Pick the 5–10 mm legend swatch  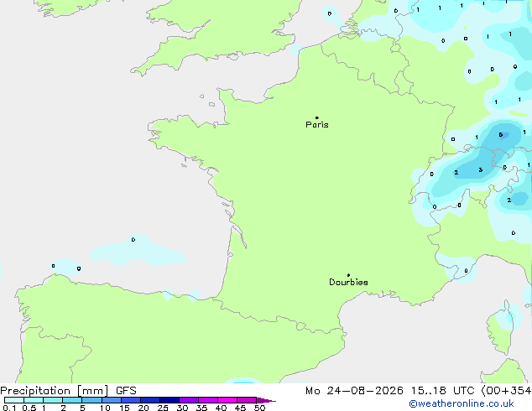point(91,400)
